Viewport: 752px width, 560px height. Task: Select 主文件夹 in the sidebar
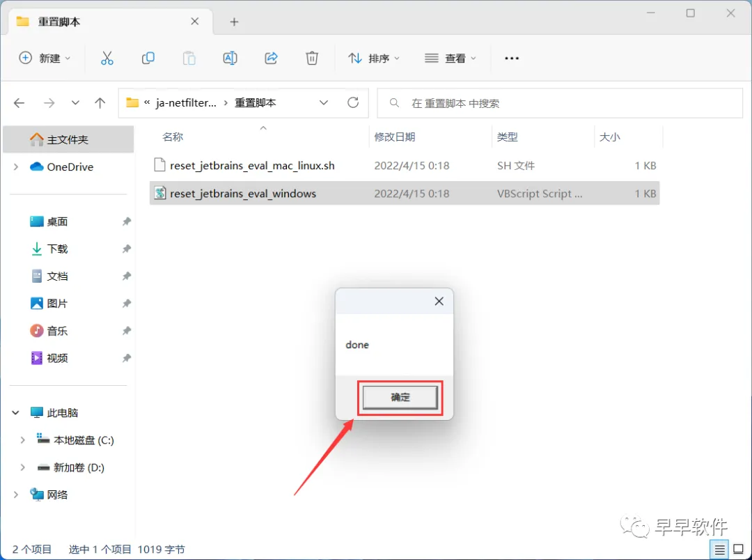click(x=68, y=139)
